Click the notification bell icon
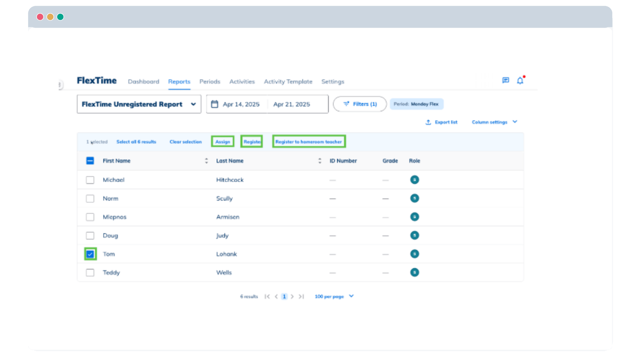The width and height of the screenshot is (644, 362). click(x=520, y=80)
